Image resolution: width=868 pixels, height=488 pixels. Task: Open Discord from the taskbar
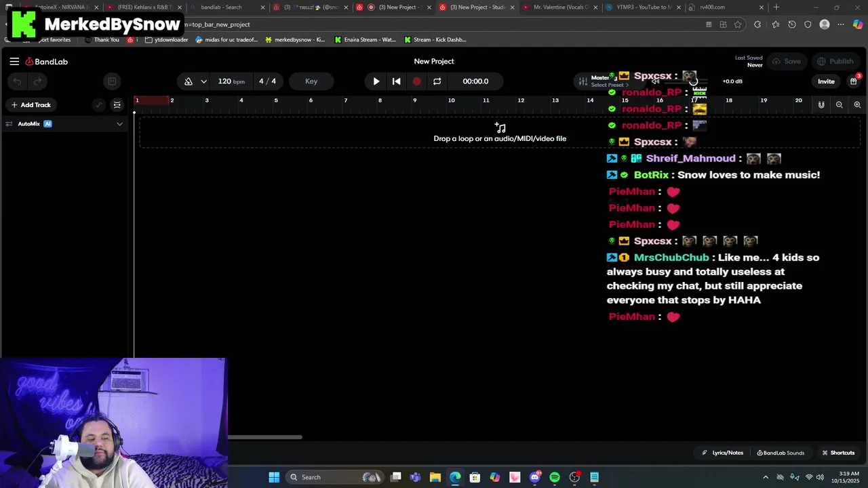pos(535,477)
